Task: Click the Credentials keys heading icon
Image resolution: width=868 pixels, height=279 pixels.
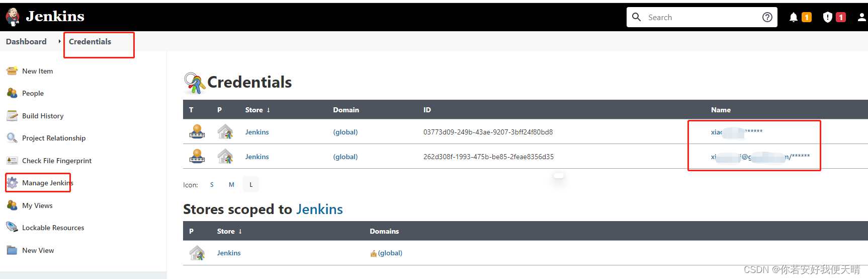Action: pos(195,83)
